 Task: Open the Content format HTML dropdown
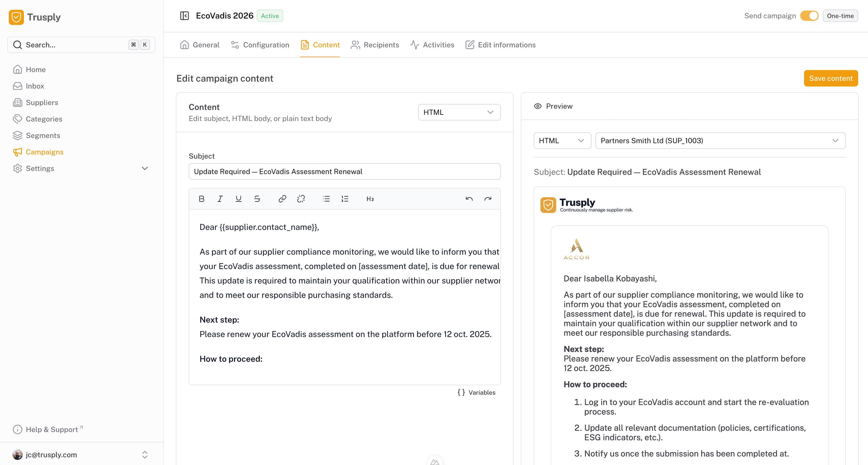[x=459, y=112]
